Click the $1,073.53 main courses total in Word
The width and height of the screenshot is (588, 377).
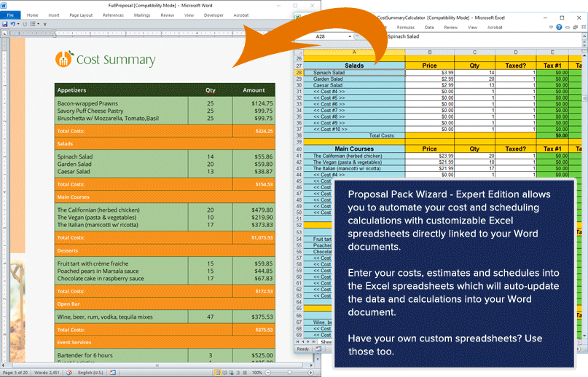262,237
